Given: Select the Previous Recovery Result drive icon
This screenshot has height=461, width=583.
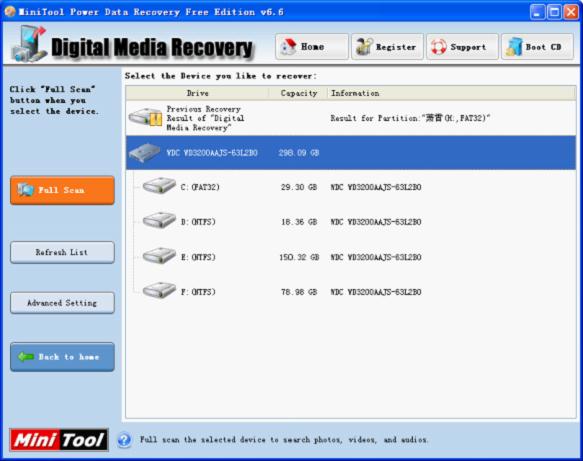Looking at the screenshot, I should pos(145,118).
